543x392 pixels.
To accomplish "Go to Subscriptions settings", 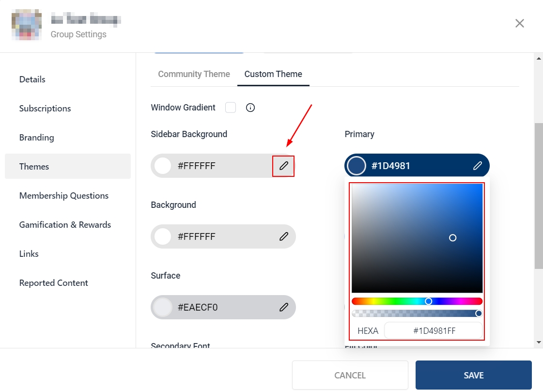I will [x=45, y=109].
